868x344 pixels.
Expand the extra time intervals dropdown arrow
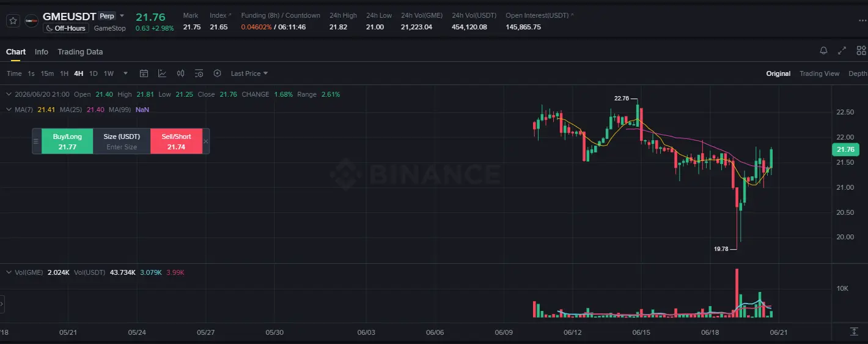[x=125, y=73]
